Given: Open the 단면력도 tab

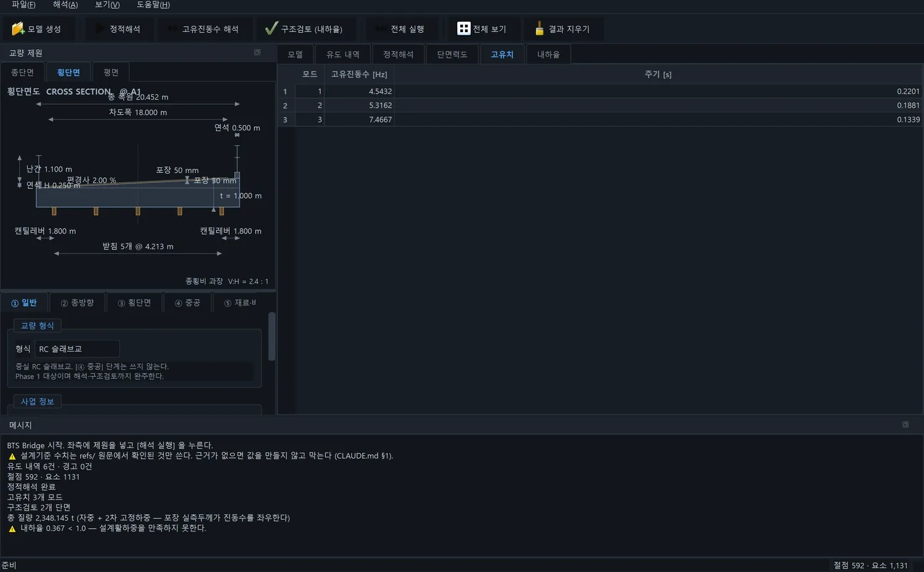Looking at the screenshot, I should point(452,54).
